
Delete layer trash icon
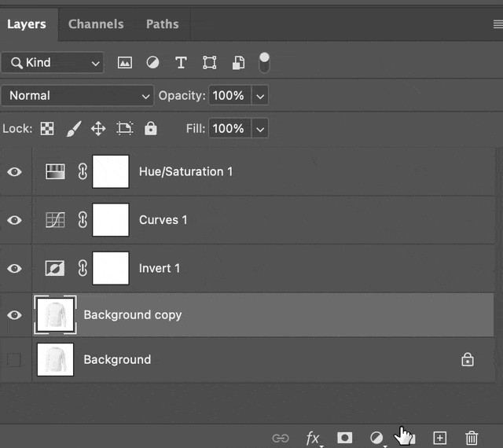click(472, 438)
